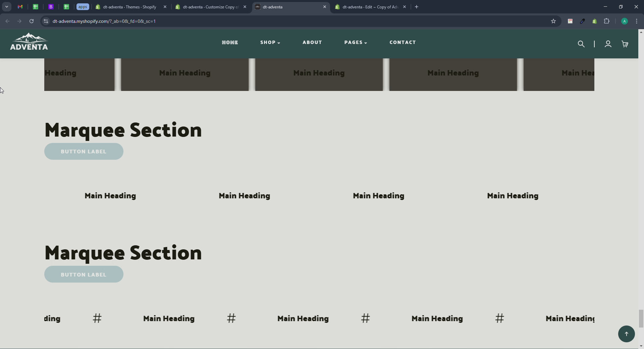Reload the page
Screen dimensions: 644x349
[32, 21]
